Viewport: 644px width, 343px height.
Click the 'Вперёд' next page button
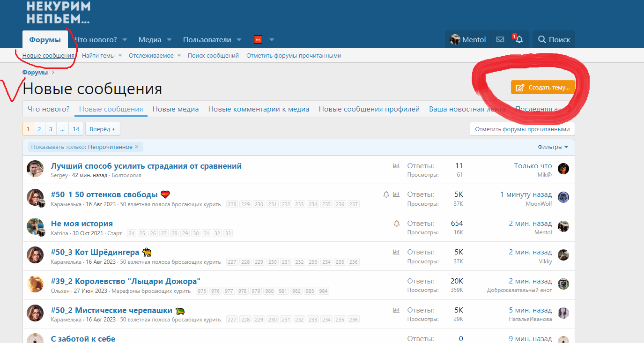pyautogui.click(x=103, y=129)
